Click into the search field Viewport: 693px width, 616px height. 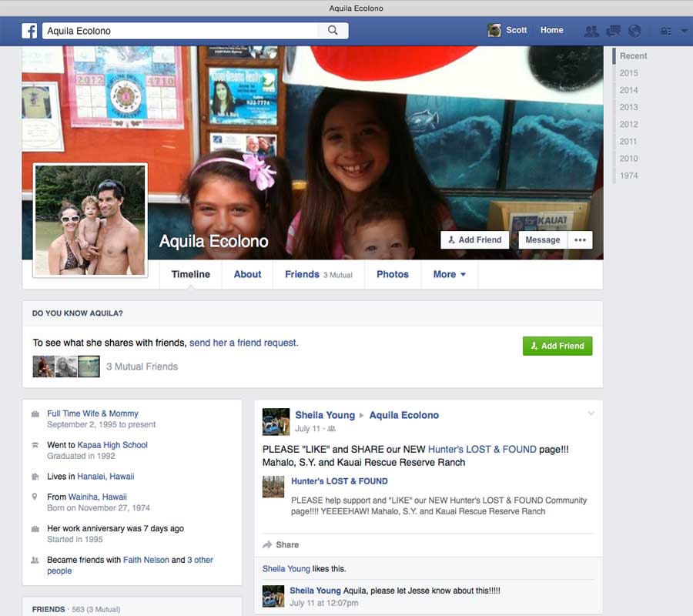180,31
